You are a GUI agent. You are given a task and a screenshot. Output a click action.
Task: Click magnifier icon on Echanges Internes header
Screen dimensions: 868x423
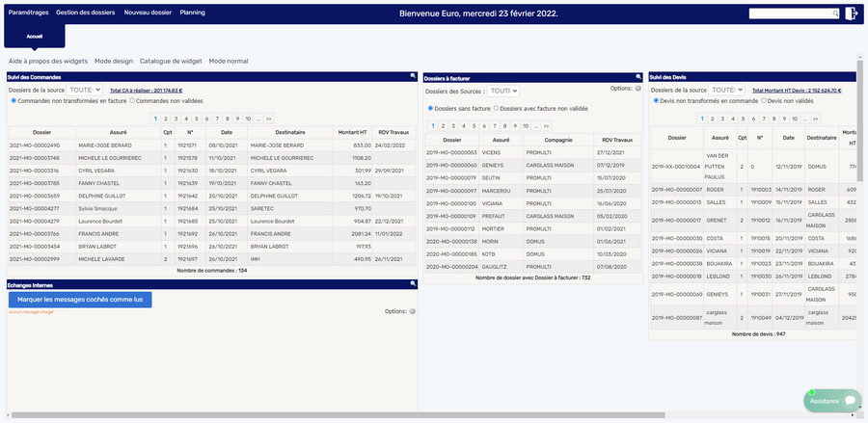pyautogui.click(x=413, y=284)
